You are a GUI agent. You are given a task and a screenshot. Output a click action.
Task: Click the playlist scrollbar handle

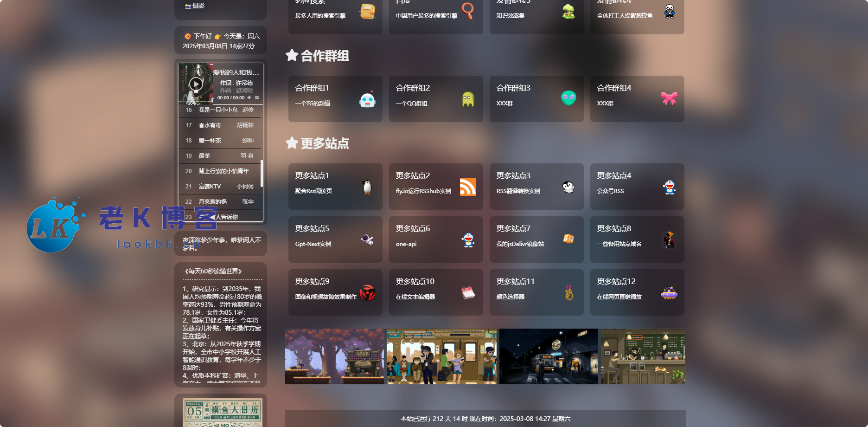[x=262, y=173]
